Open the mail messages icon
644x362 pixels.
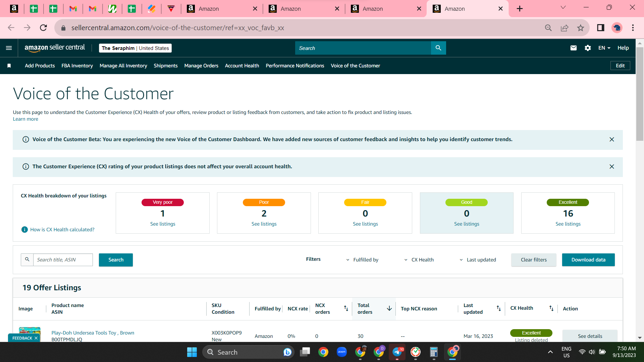coord(574,48)
